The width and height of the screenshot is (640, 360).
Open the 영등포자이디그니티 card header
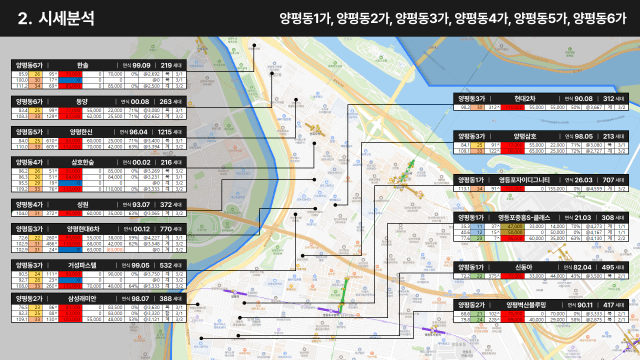(541, 180)
